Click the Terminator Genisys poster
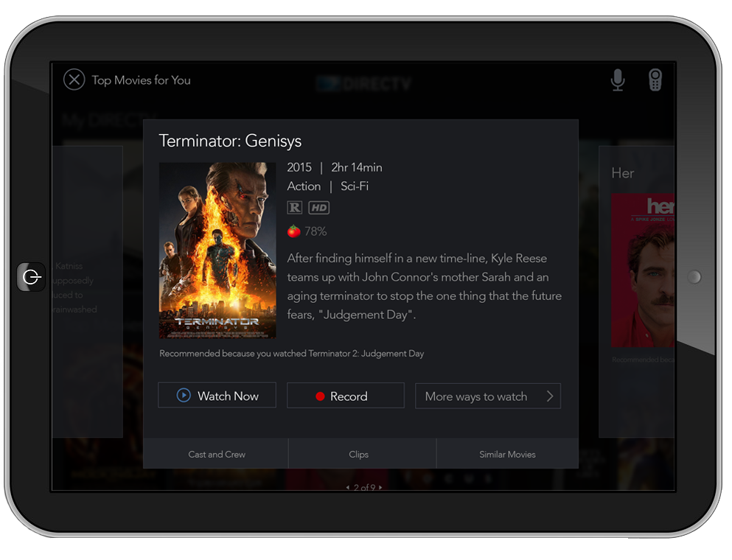The image size is (732, 560). pos(217,251)
